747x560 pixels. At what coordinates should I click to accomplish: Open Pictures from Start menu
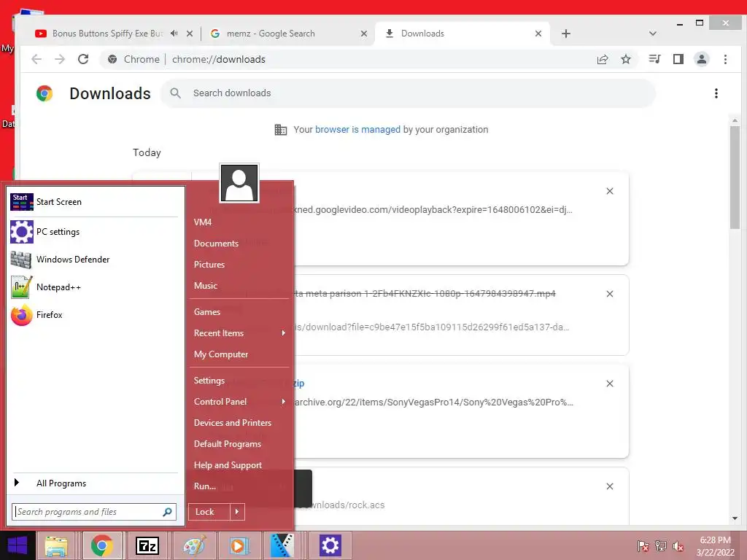[209, 264]
